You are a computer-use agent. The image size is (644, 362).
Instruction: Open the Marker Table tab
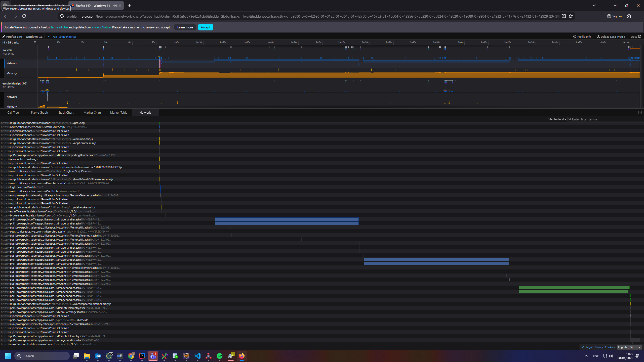coord(119,113)
